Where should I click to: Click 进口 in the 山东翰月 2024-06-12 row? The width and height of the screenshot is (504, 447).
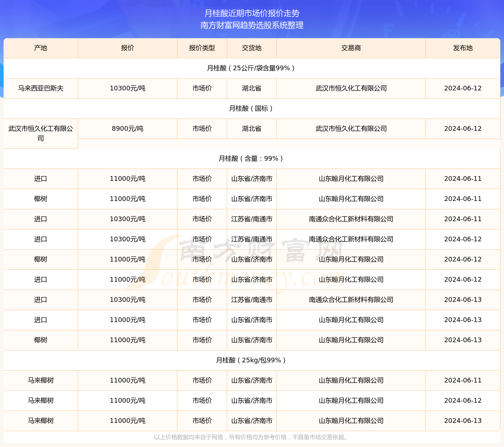coord(41,280)
